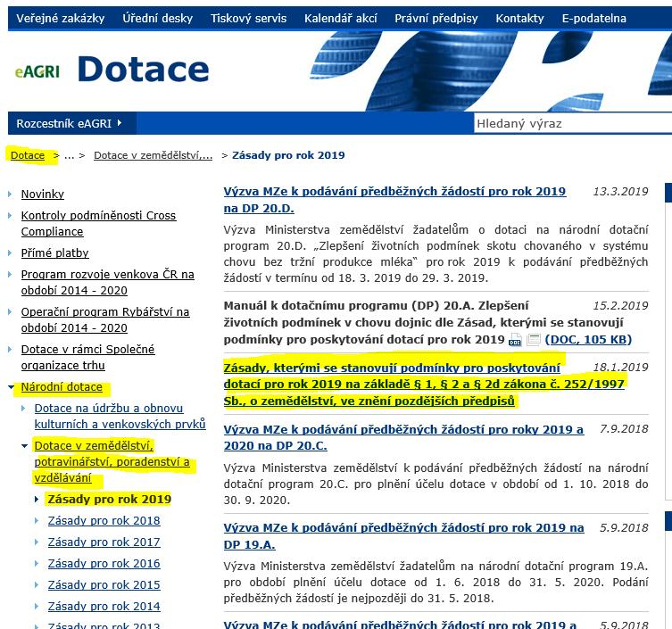Expand arrow beside Dotace na údržbu a obnovu
672x629 pixels.
[x=23, y=409]
